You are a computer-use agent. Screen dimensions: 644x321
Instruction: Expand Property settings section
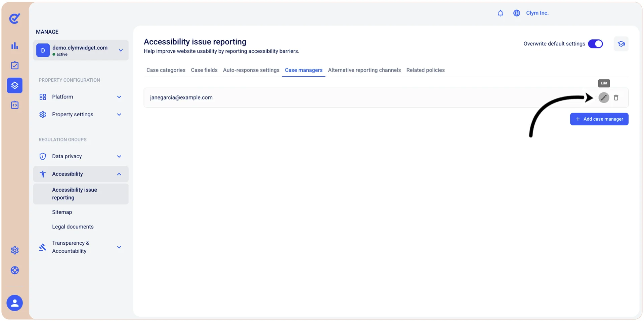tap(81, 114)
